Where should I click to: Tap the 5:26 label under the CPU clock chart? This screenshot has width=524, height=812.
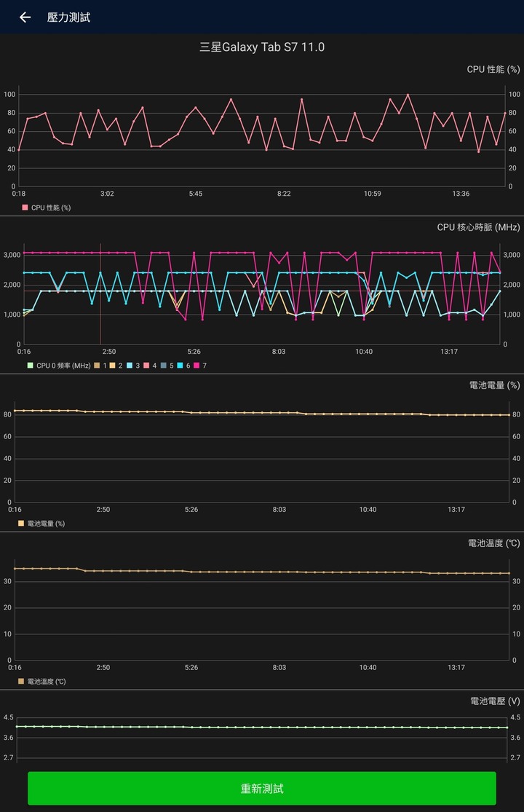tap(194, 352)
